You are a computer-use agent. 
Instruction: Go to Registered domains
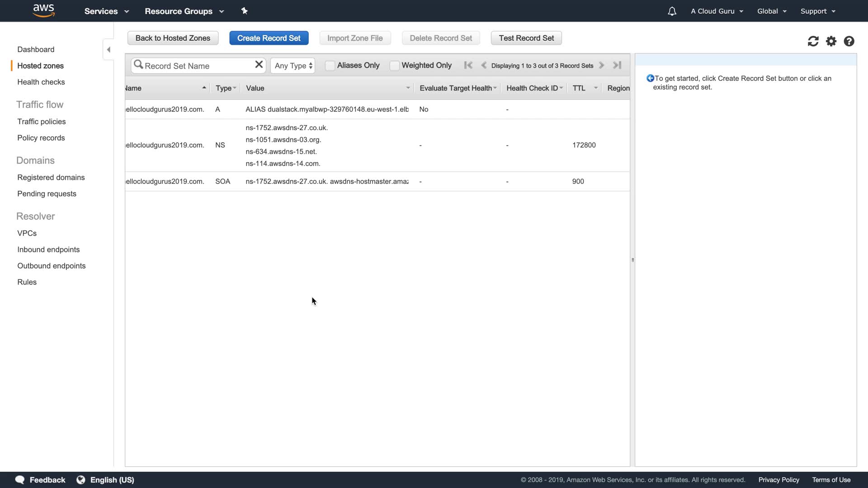51,177
